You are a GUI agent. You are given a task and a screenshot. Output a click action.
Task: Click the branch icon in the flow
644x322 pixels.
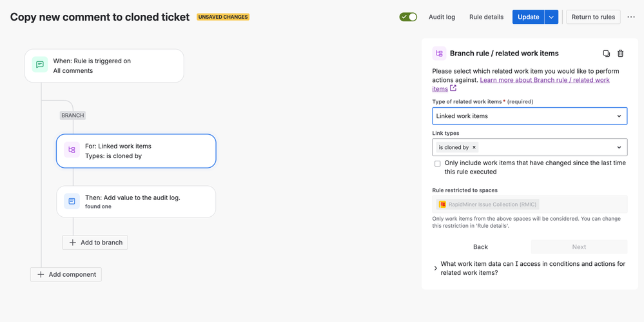(72, 150)
